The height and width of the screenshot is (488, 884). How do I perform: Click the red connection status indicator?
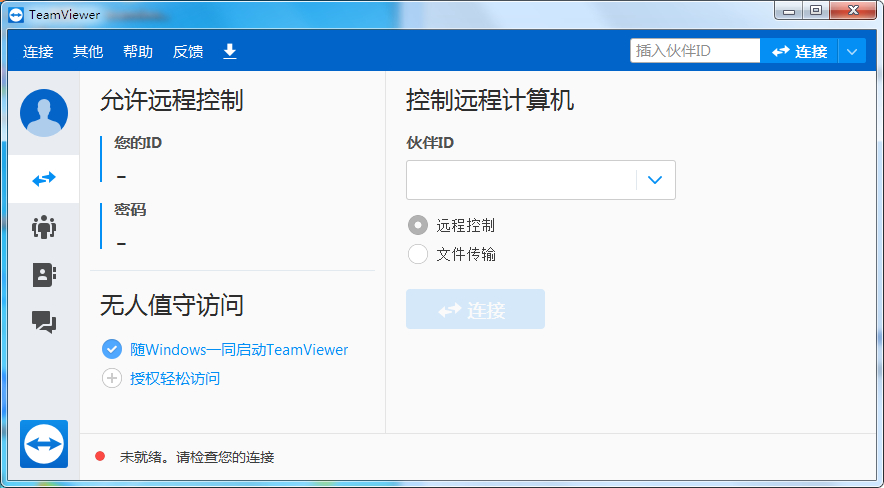(100, 456)
